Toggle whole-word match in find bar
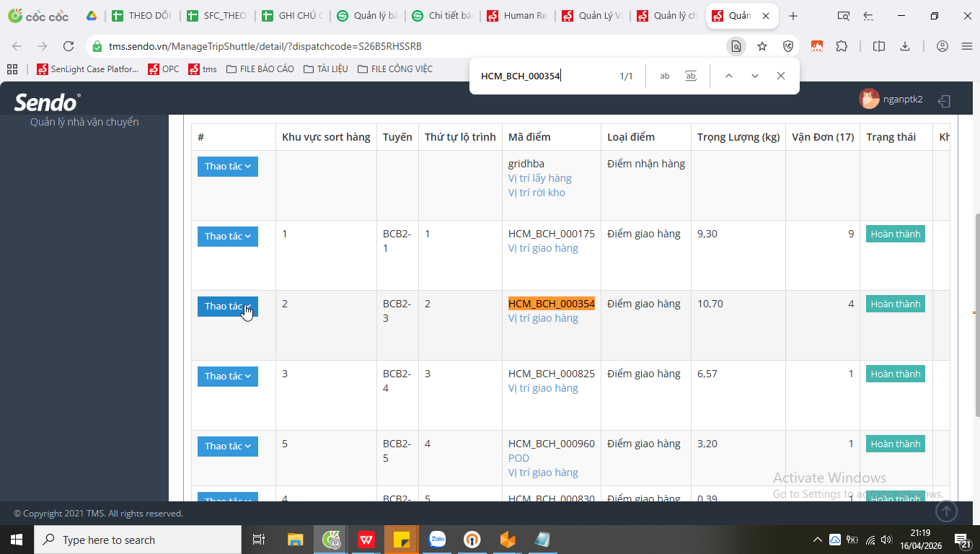 coord(691,76)
